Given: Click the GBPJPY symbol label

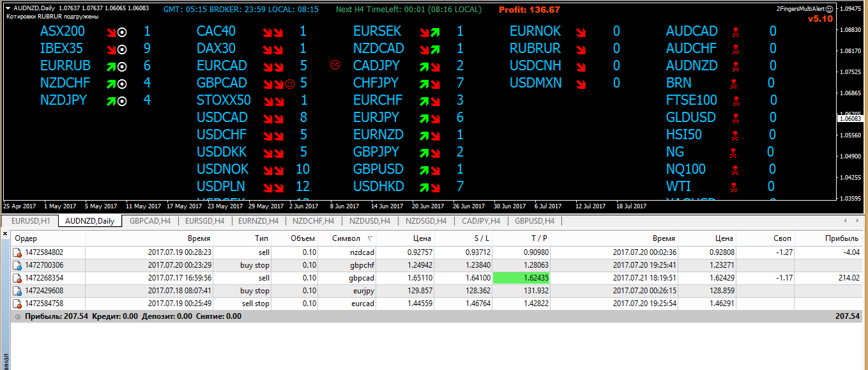Looking at the screenshot, I should click(x=376, y=152).
